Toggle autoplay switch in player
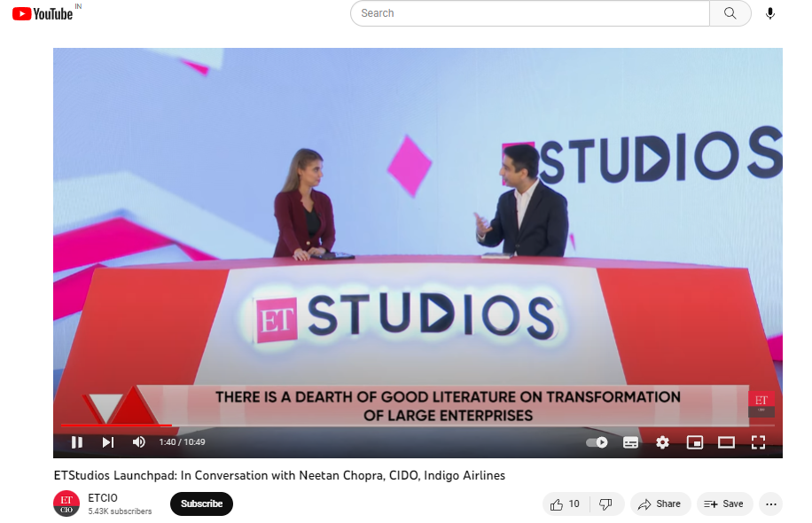 [597, 442]
